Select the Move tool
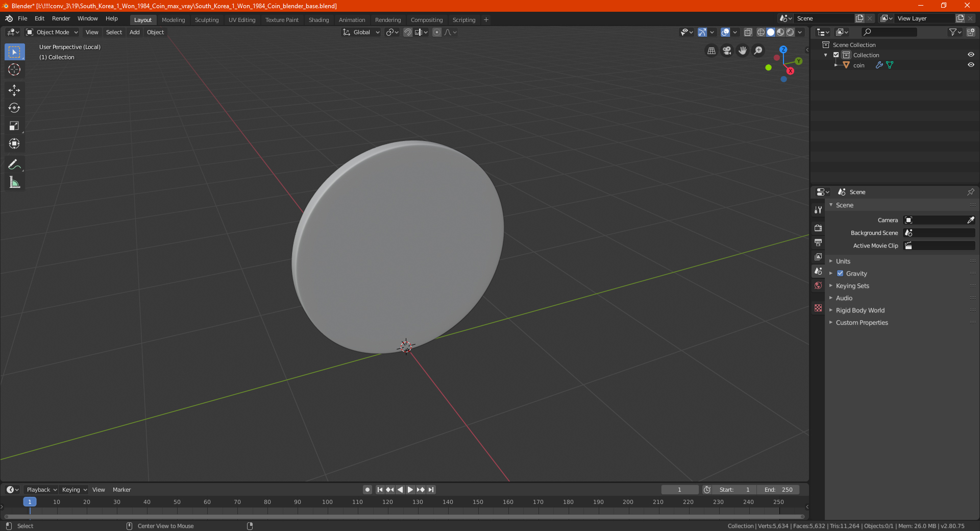Screen dimensions: 980x531 click(14, 90)
